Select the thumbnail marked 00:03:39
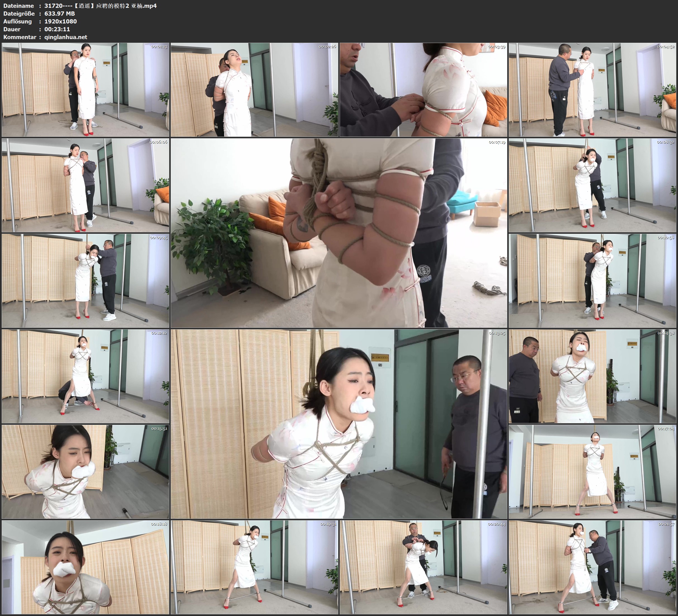678x616 pixels. point(423,89)
